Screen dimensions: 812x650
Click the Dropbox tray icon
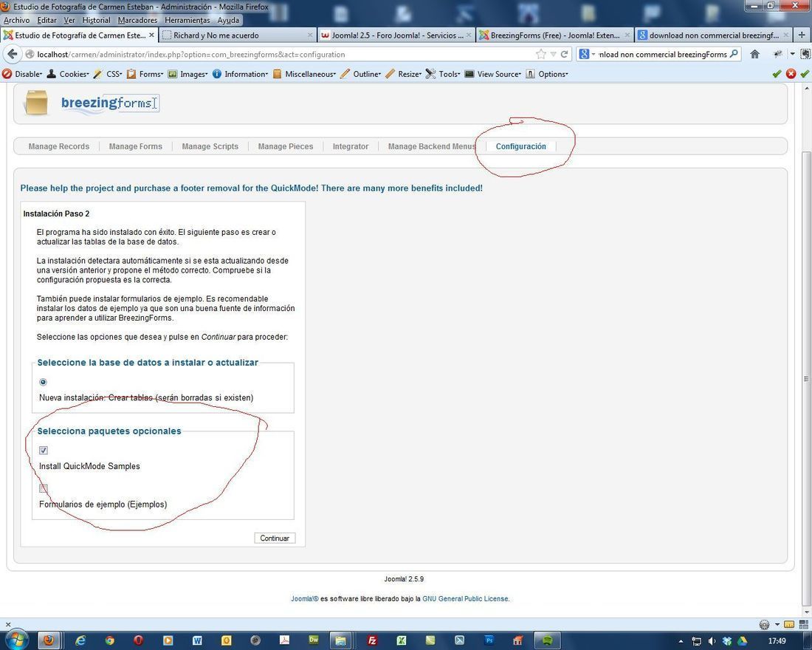pos(726,641)
